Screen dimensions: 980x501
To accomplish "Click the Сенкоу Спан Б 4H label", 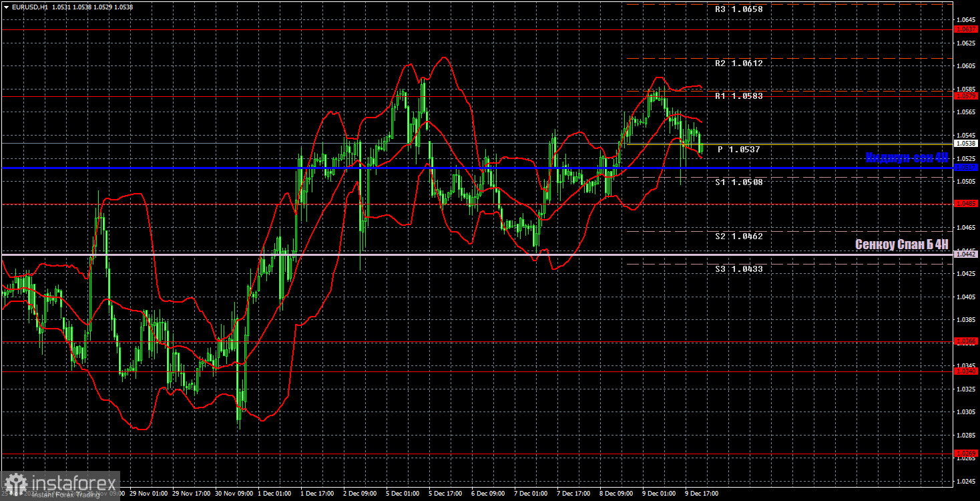I will pyautogui.click(x=902, y=245).
